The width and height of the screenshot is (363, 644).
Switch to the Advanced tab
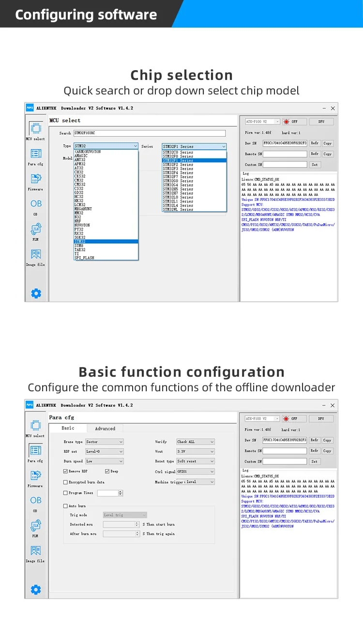click(x=105, y=429)
